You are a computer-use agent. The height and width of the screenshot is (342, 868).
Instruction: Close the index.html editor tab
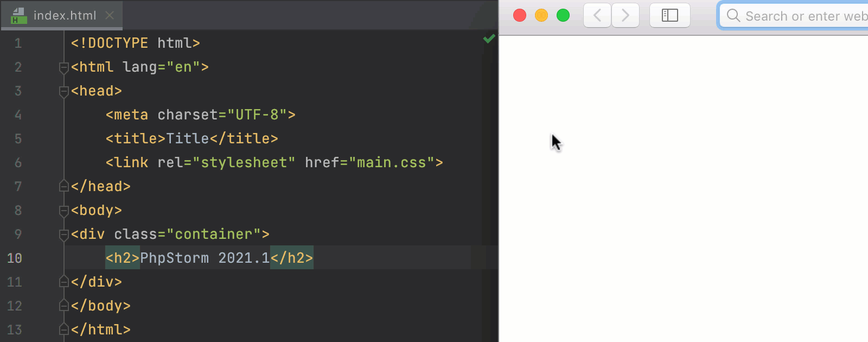click(x=110, y=15)
